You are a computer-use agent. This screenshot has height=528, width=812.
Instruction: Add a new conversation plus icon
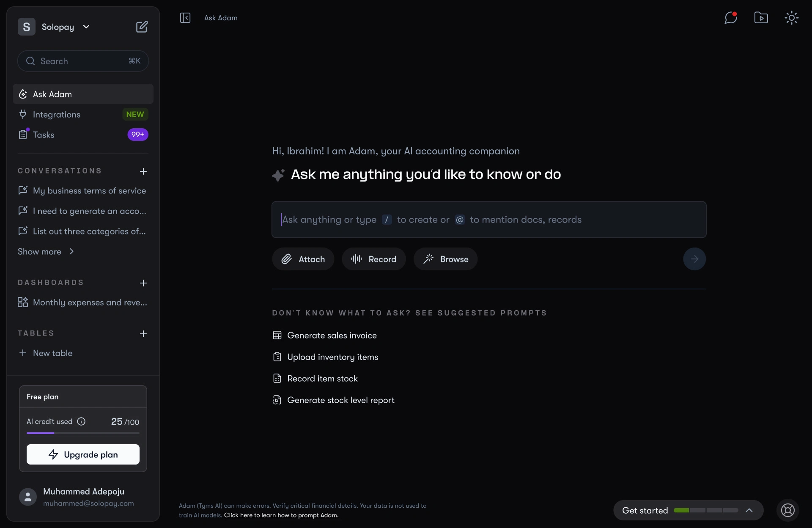pos(143,171)
